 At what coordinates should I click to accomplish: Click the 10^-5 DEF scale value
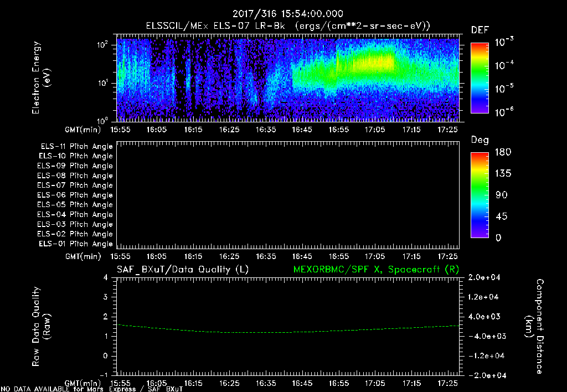[504, 89]
